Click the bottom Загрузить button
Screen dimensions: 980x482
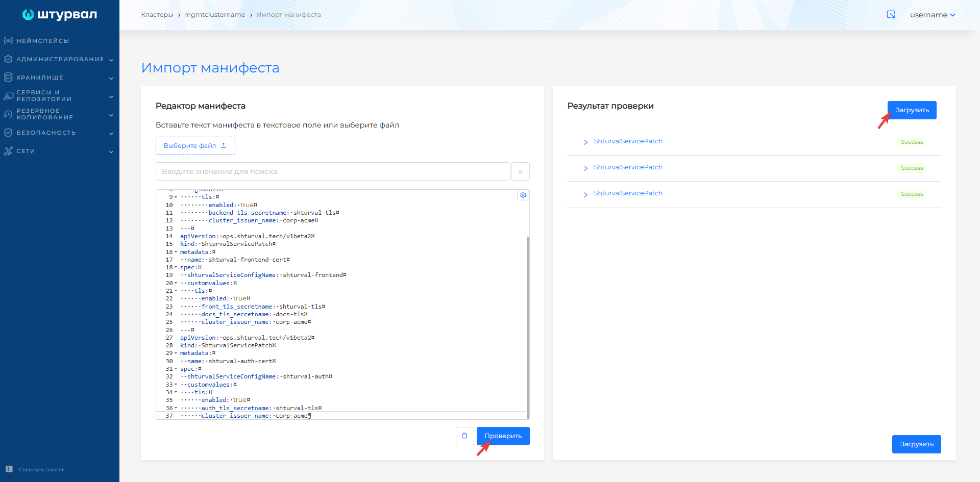tap(917, 444)
